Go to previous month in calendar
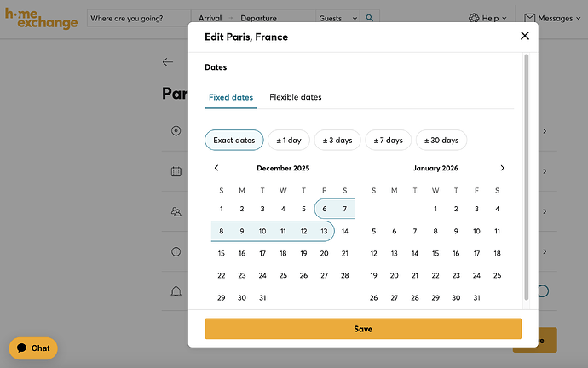Screen dimensions: 588x368 pyautogui.click(x=216, y=168)
